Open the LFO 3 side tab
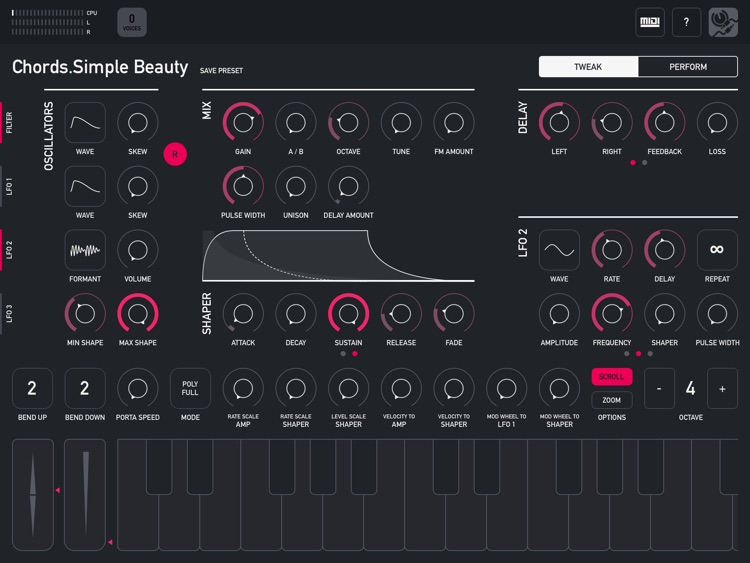Screen dimensions: 750x563 pos(8,313)
